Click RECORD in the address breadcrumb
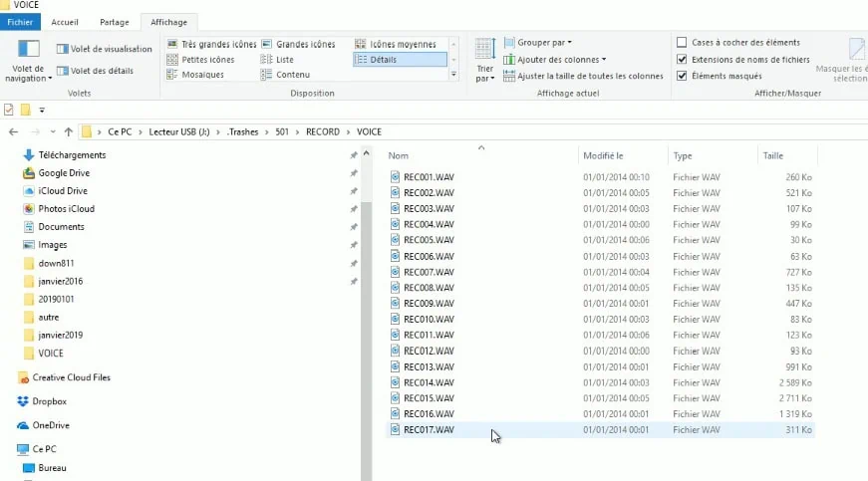This screenshot has height=481, width=868. 322,131
